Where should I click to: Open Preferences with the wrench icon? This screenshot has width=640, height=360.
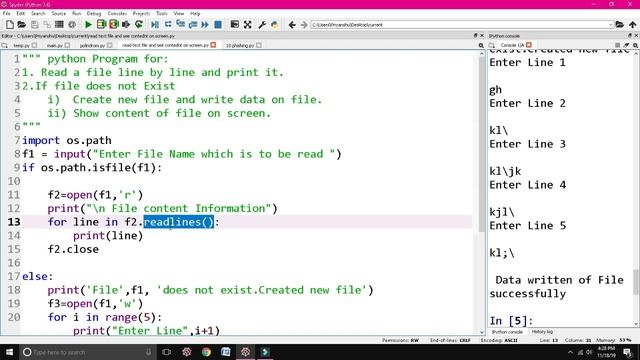[x=262, y=24]
